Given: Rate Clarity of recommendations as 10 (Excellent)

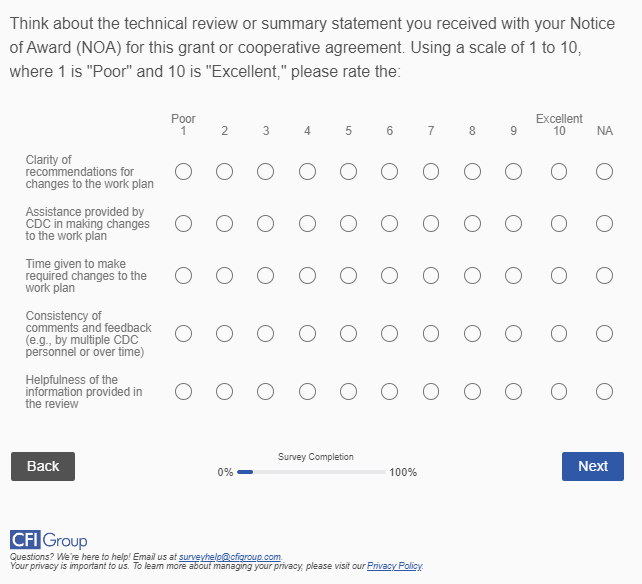Looking at the screenshot, I should [x=559, y=172].
